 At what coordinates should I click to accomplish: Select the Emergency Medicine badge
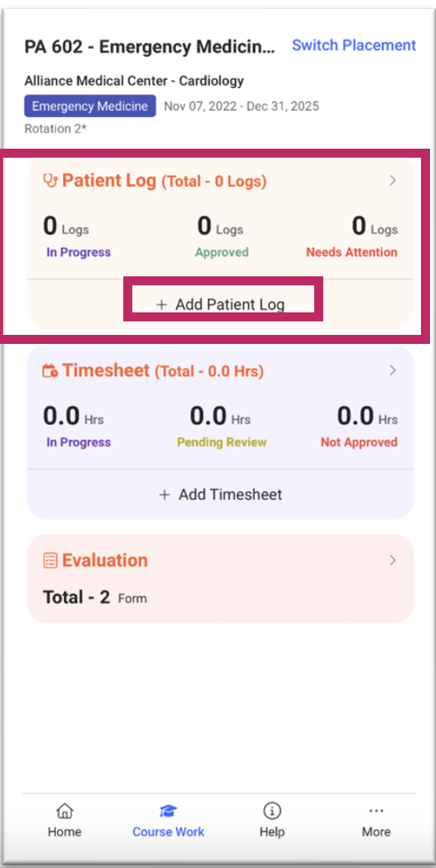coord(90,107)
